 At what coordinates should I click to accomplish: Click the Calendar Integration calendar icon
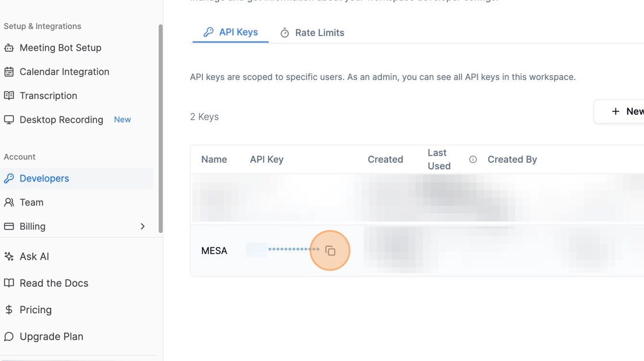pos(9,72)
